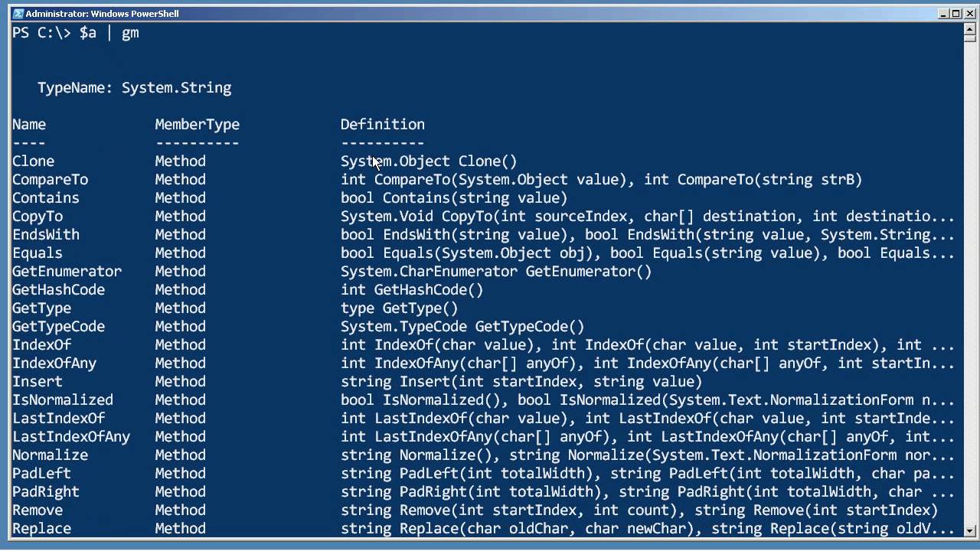This screenshot has height=551, width=980.
Task: Click the Administrator: Windows PowerShell title text
Action: coord(102,14)
